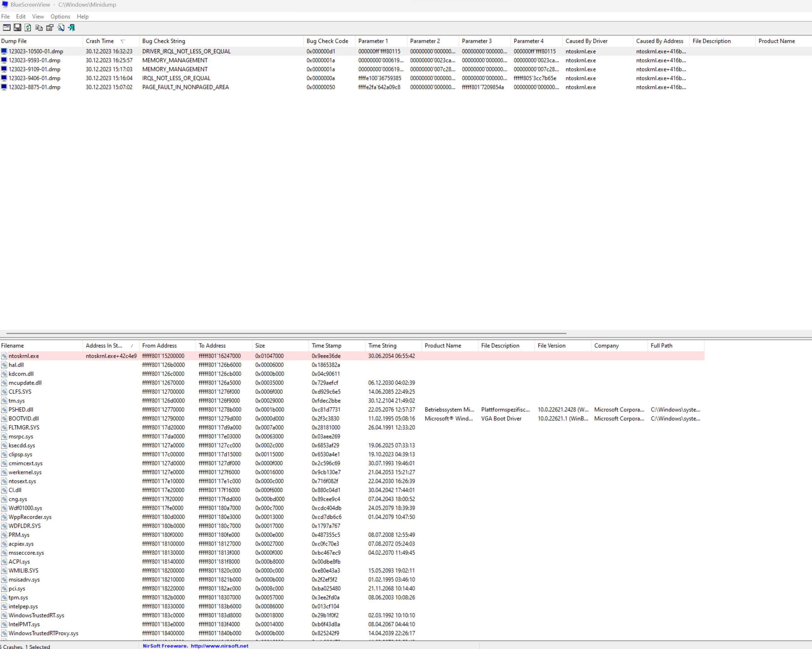Open Advanced Options via first toolbar icon

click(x=6, y=28)
